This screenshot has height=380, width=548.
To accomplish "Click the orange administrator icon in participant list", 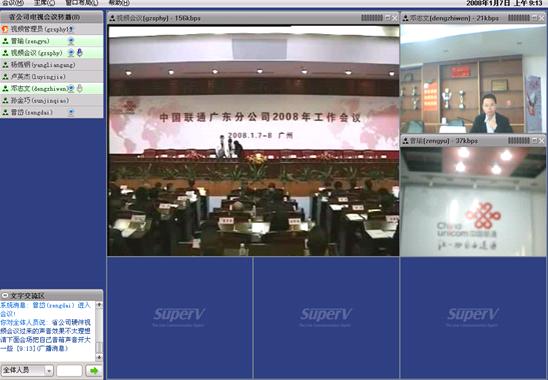I will 5,29.
